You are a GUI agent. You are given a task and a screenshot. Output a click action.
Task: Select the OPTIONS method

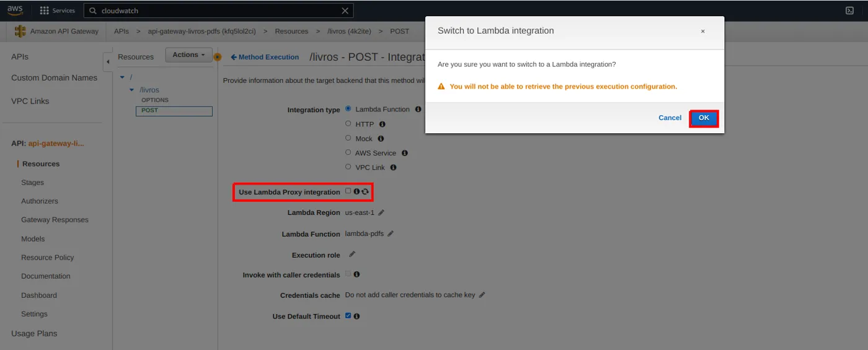point(155,100)
